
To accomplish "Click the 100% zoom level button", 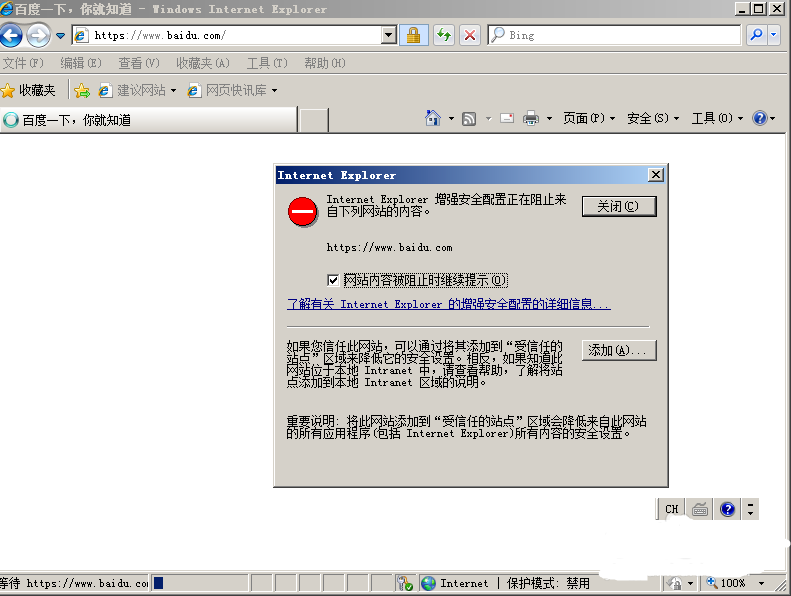I will click(726, 583).
